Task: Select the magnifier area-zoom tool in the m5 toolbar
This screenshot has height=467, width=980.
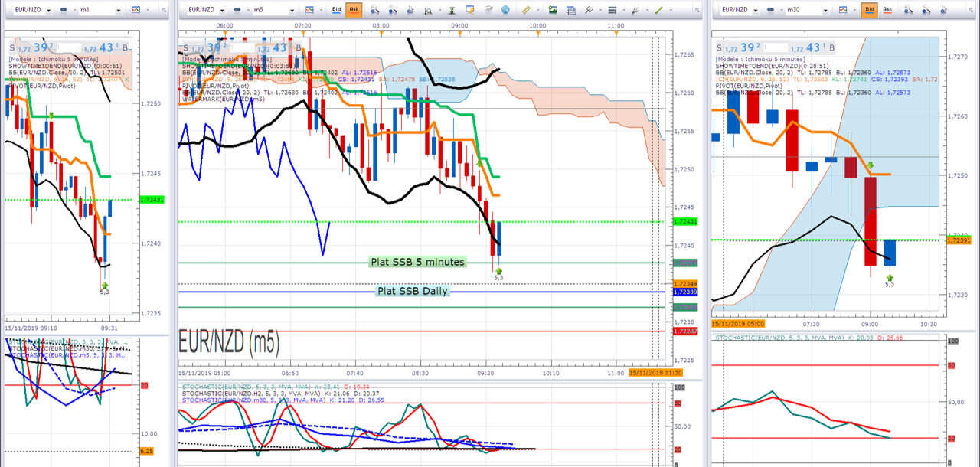Action: point(427,10)
